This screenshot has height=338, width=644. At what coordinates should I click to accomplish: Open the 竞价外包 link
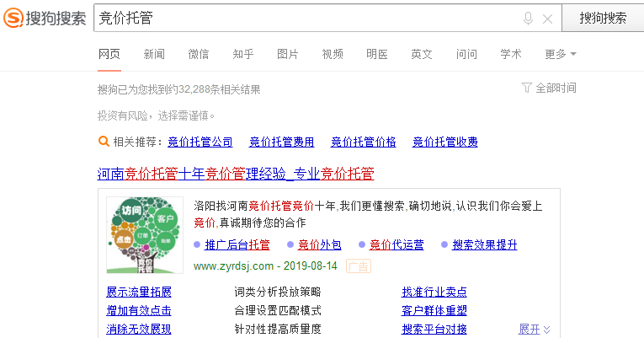[320, 244]
